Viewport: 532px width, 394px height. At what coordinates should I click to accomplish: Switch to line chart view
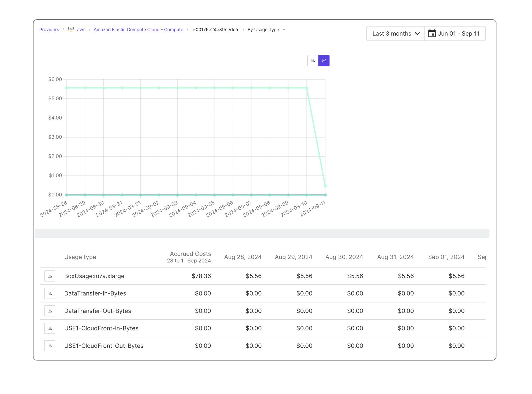point(324,61)
